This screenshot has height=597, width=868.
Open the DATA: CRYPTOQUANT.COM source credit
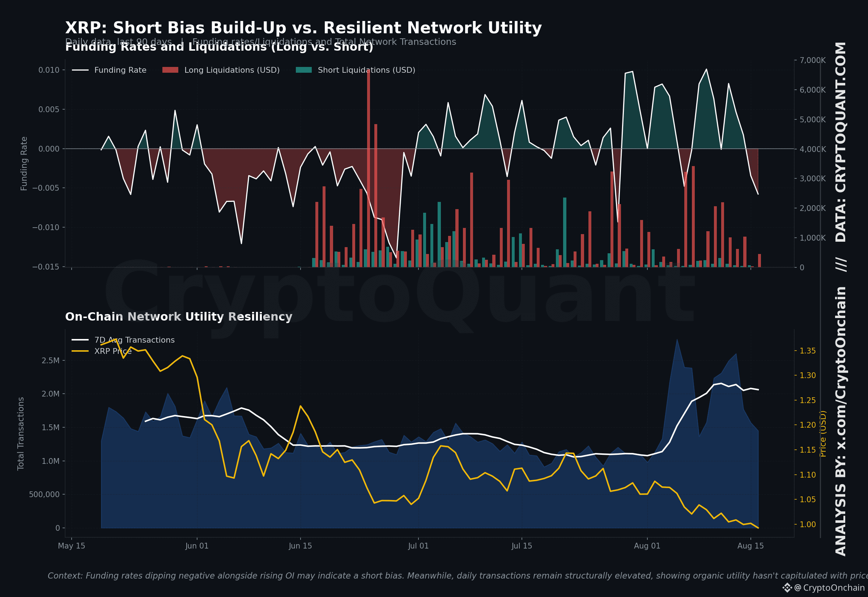pos(841,142)
